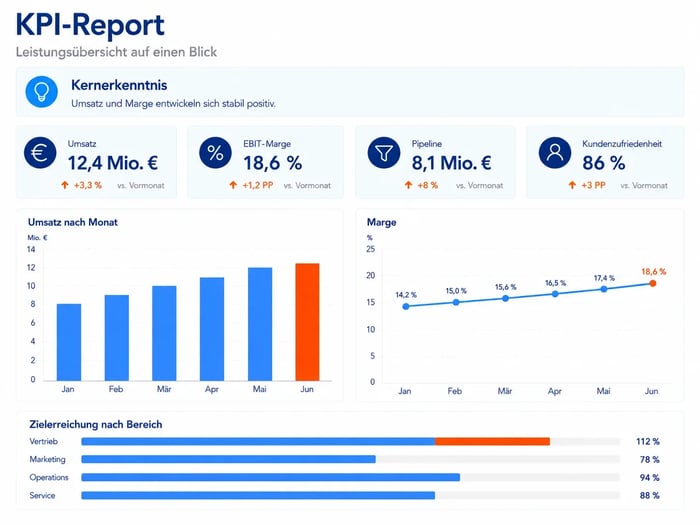Click the Pipeline card label
Image resolution: width=700 pixels, height=525 pixels.
pyautogui.click(x=427, y=144)
